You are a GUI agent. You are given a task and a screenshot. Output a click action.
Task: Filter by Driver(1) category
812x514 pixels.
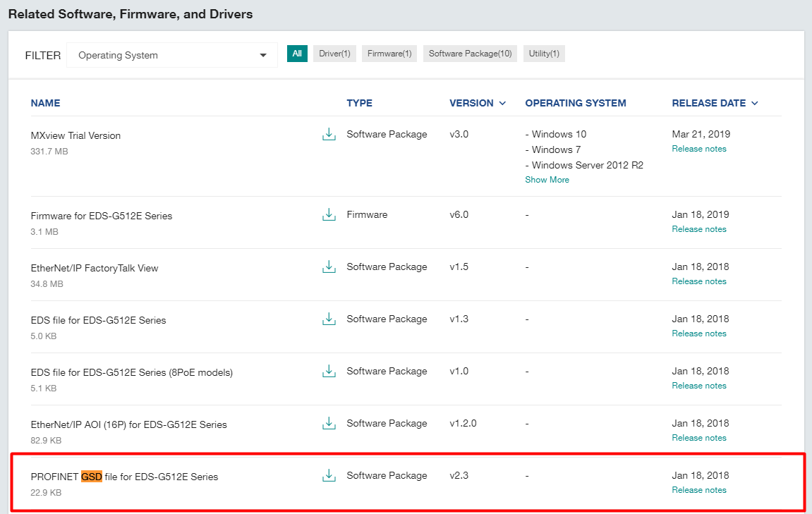[334, 54]
